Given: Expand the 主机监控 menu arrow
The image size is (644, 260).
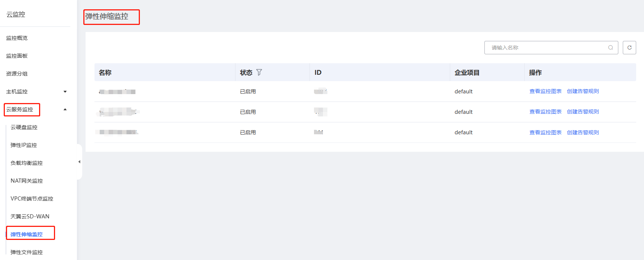Looking at the screenshot, I should [x=65, y=92].
